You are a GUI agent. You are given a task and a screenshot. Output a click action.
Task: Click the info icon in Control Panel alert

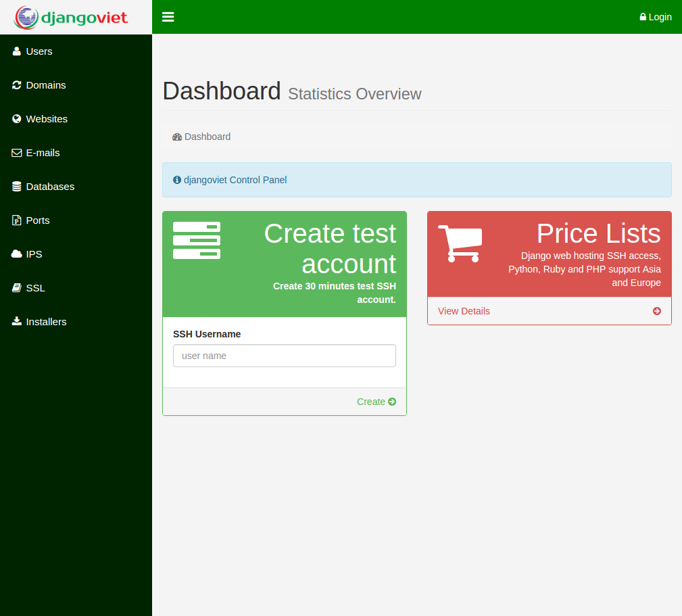pos(177,180)
